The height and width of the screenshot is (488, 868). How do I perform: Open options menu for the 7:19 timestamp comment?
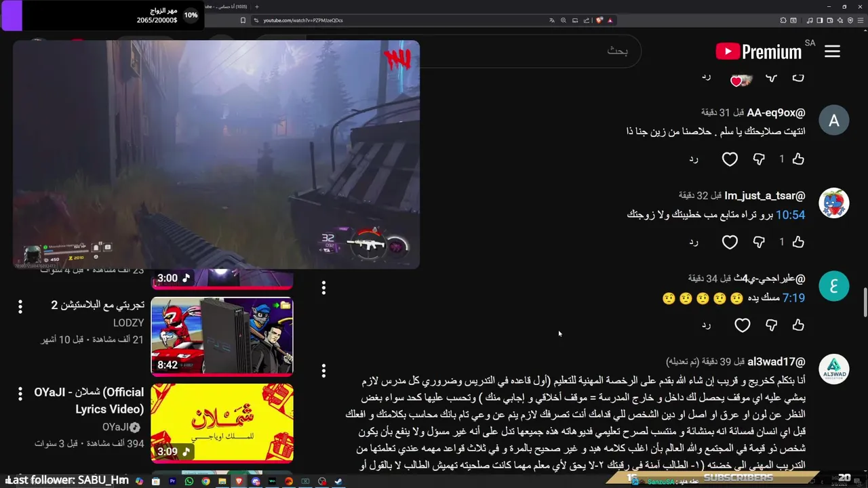click(x=323, y=287)
